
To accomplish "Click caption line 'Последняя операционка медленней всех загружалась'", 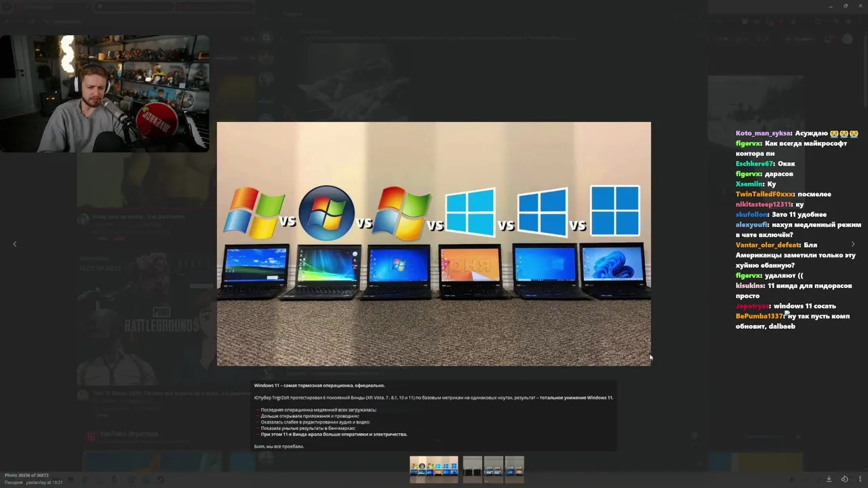I will [318, 410].
